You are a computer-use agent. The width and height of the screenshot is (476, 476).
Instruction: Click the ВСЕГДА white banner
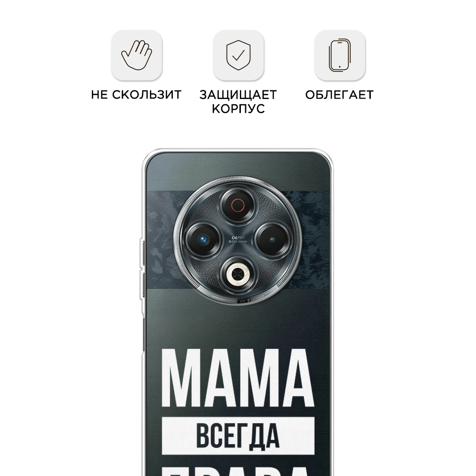click(x=238, y=436)
